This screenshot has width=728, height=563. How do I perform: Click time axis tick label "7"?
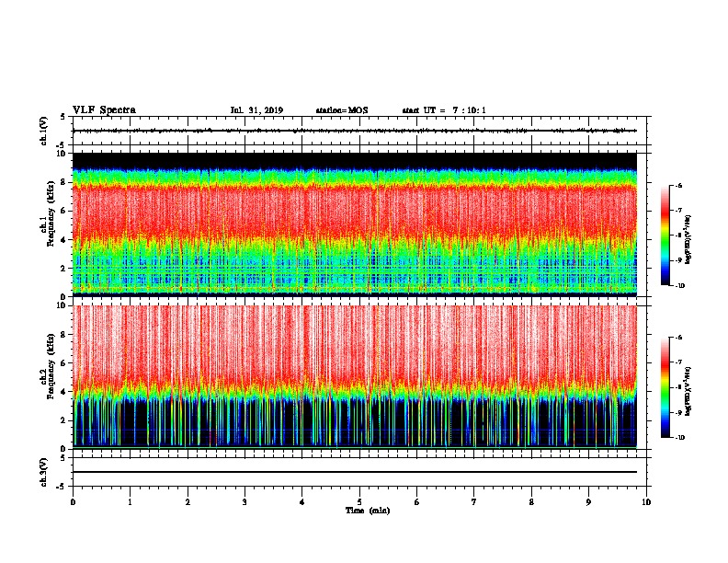[x=474, y=502]
